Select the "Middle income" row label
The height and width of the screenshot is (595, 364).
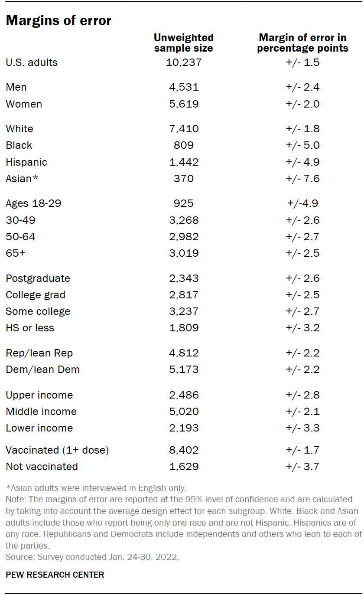coord(41,412)
